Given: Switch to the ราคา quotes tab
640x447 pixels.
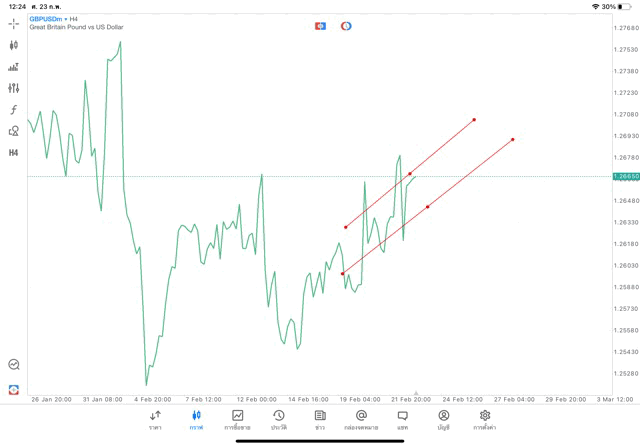Looking at the screenshot, I should pyautogui.click(x=155, y=419).
